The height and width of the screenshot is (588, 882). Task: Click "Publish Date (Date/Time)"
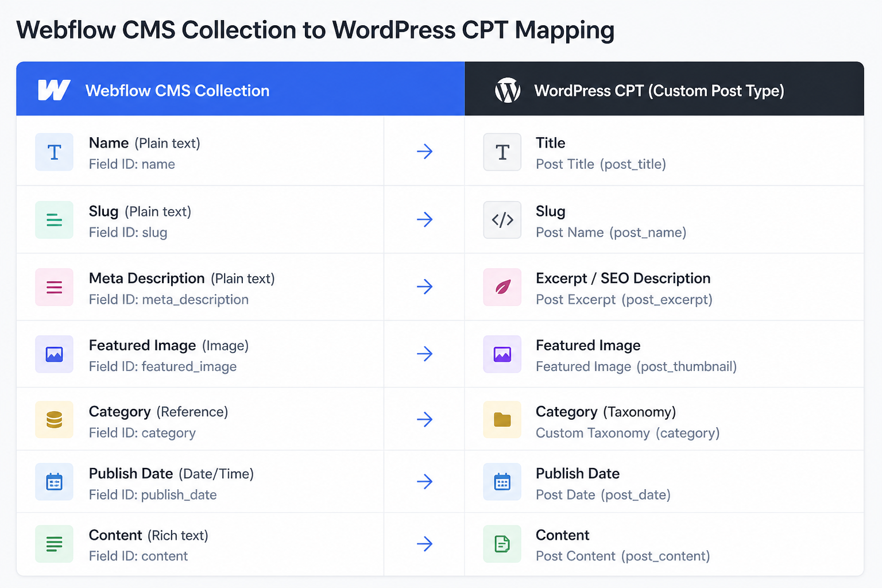coord(172,474)
